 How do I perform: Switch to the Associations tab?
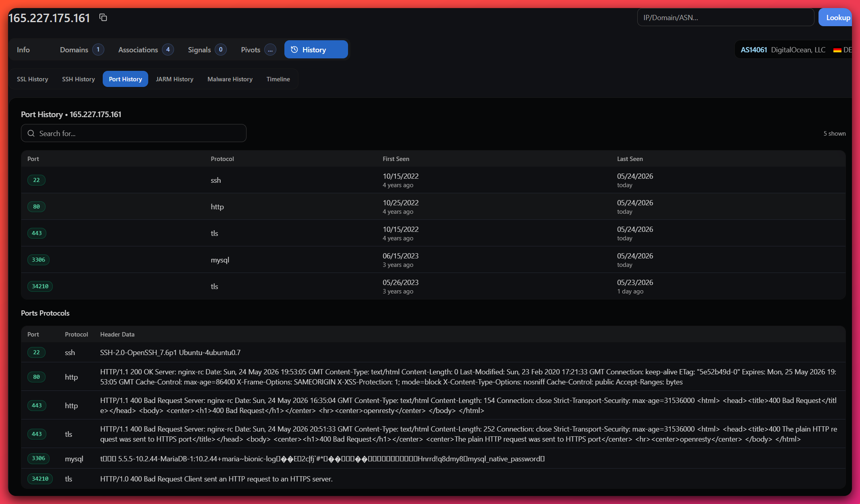146,50
